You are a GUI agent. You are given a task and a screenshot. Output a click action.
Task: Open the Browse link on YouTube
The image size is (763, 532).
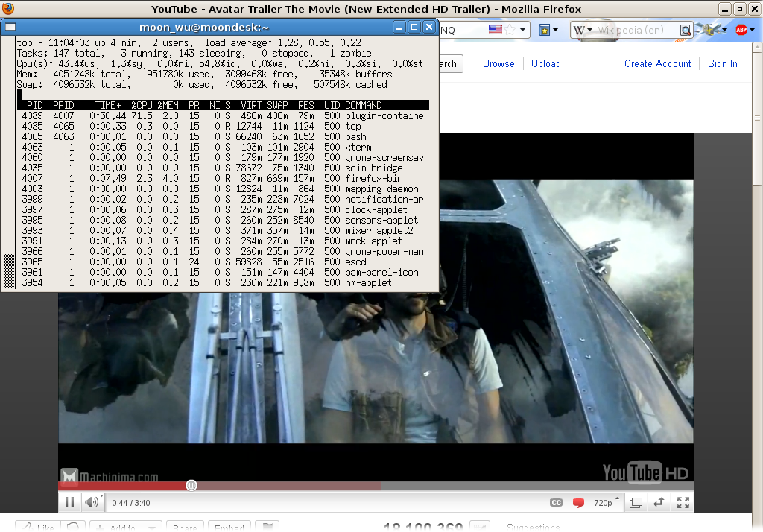pos(498,64)
